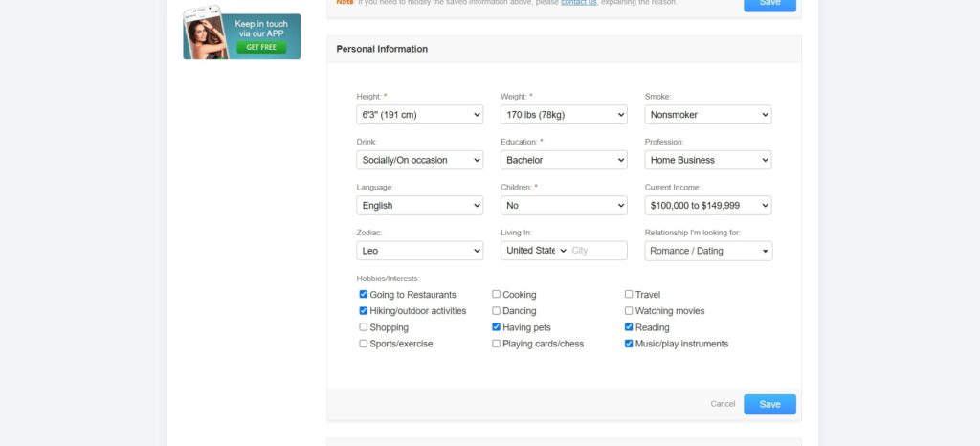
Task: Change the Education dropdown from Bachelor
Action: coord(564,160)
